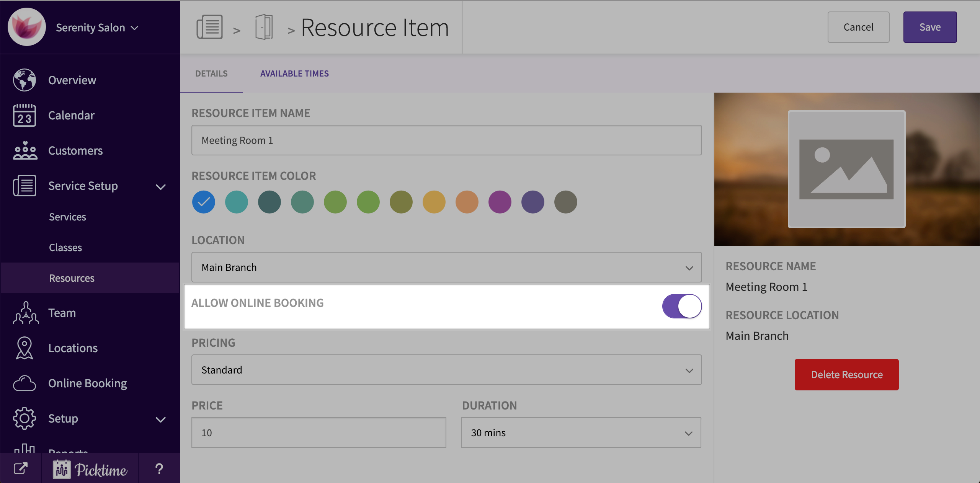Click the Customers people icon
The image size is (980, 483).
24,150
